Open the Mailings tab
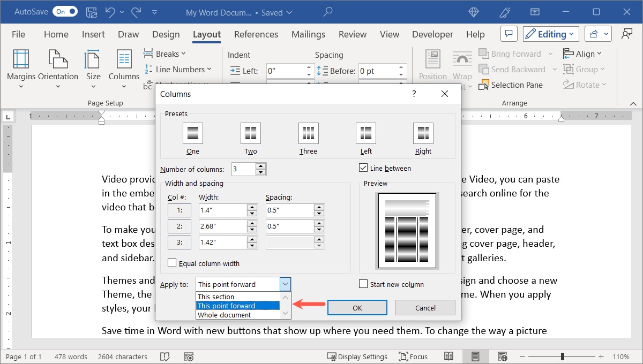The image size is (643, 364). pos(308,34)
